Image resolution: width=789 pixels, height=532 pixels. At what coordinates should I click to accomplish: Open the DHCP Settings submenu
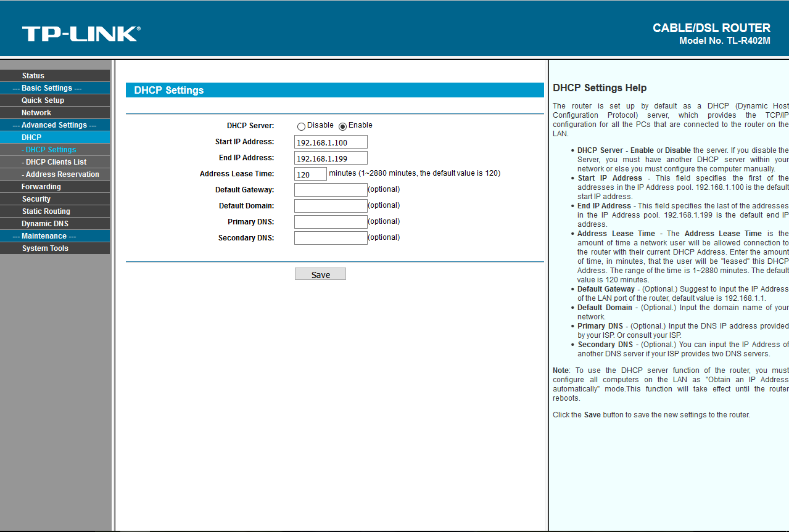(55, 150)
